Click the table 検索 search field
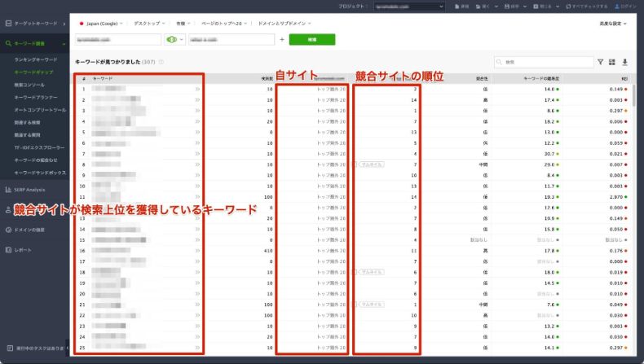644x364 pixels. [x=544, y=62]
